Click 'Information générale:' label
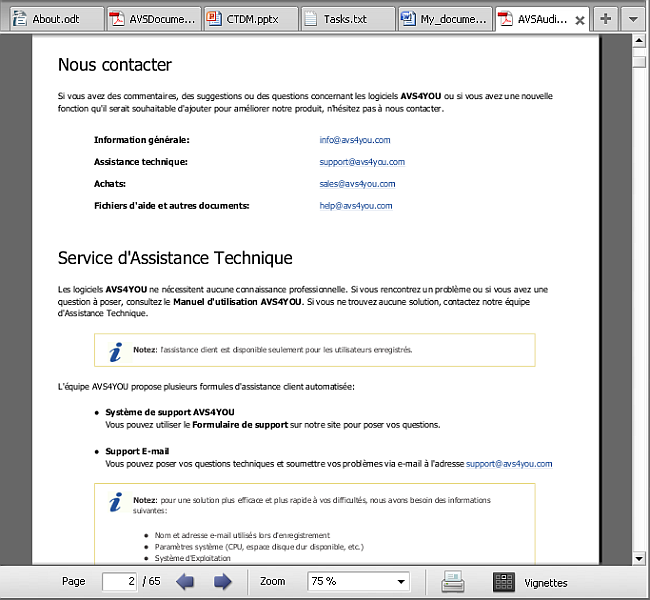Image resolution: width=650 pixels, height=600 pixels. [x=142, y=140]
